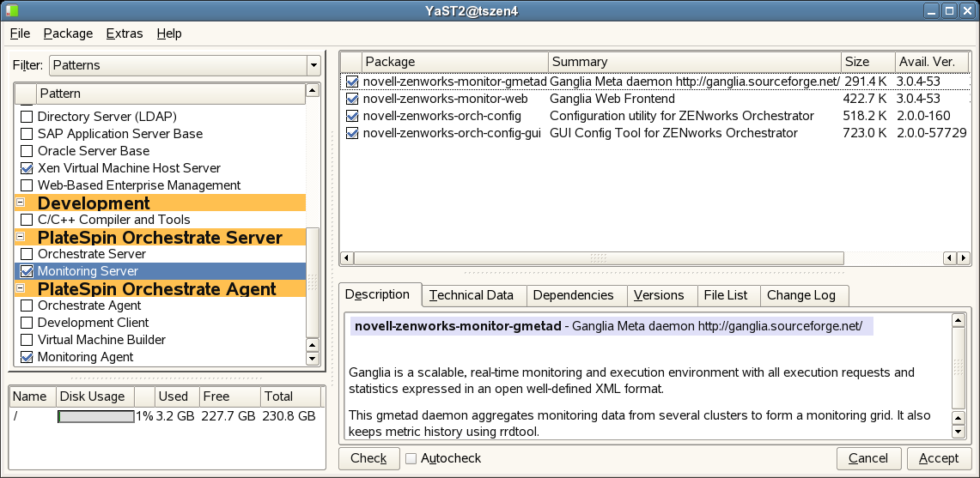Check the Virtual Machine Builder pattern

tap(27, 340)
